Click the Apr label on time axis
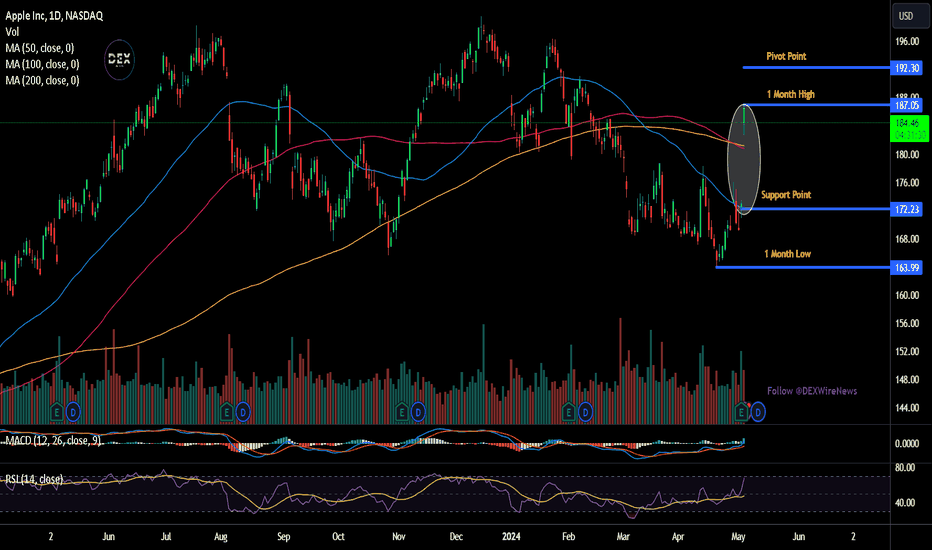 click(678, 536)
